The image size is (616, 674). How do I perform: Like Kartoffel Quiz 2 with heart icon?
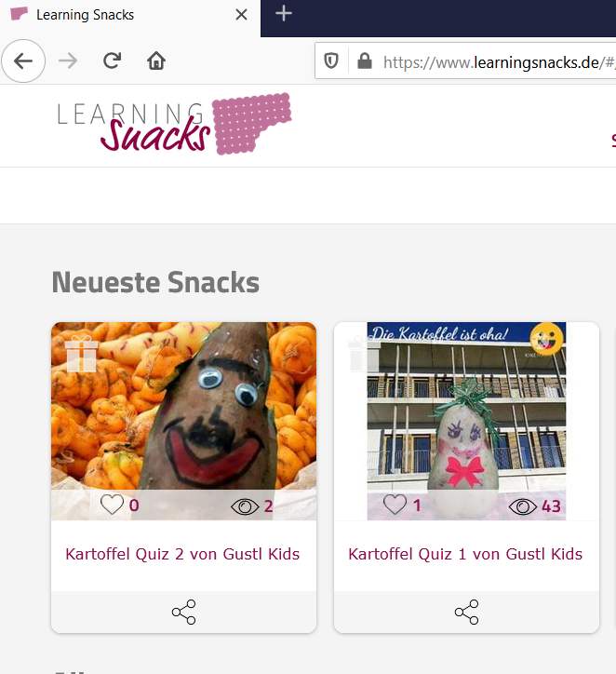[x=112, y=505]
